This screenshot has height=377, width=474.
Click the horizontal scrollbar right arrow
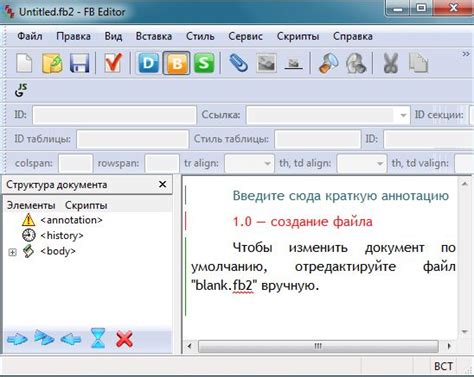449,346
